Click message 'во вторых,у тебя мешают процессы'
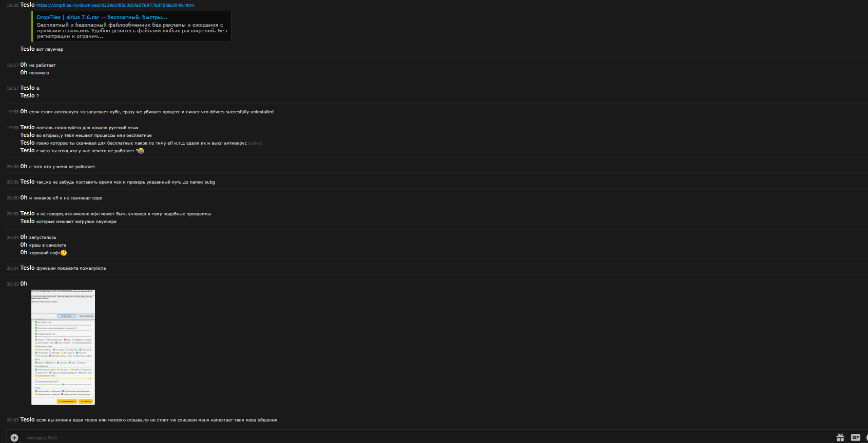This screenshot has height=443, width=868. coord(94,135)
